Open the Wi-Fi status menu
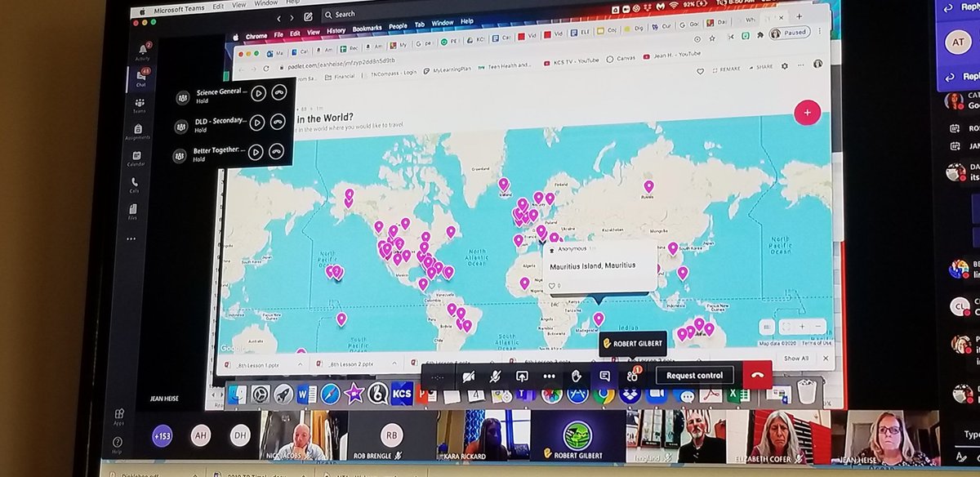 tap(674, 7)
